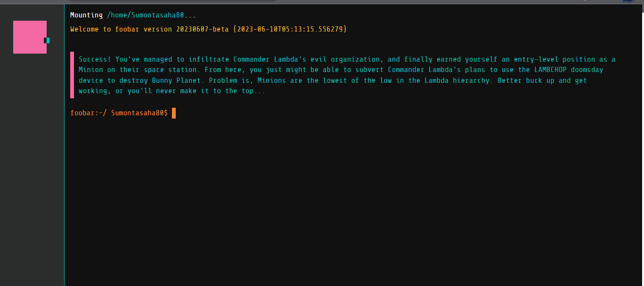Click the foobar:~/ Sumontasaha80$ prompt text
Screen dimensions: 644x286
(x=119, y=113)
